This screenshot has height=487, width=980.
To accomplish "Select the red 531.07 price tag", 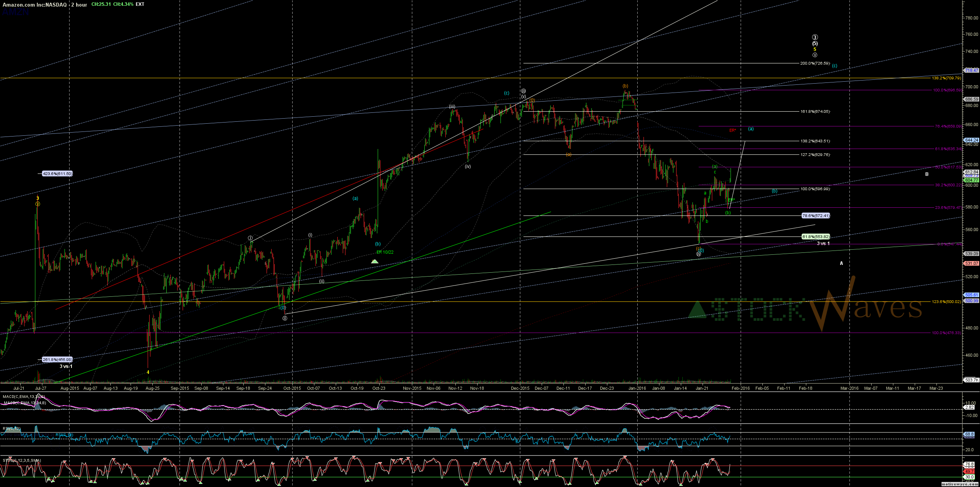I will (971, 263).
